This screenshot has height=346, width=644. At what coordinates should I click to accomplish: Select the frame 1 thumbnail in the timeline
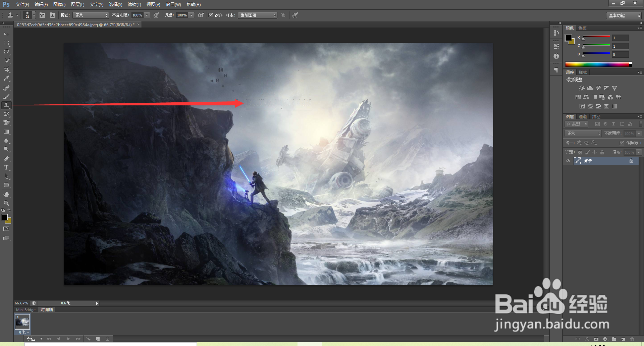tap(22, 322)
